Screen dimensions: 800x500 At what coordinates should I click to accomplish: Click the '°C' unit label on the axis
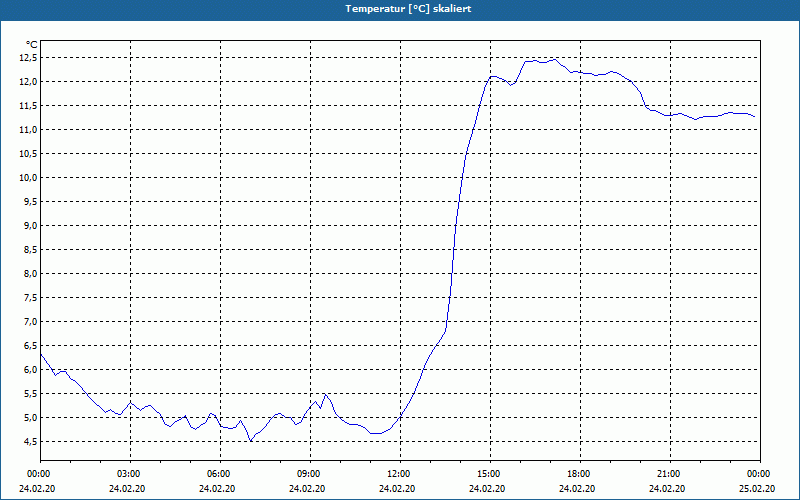(x=32, y=45)
